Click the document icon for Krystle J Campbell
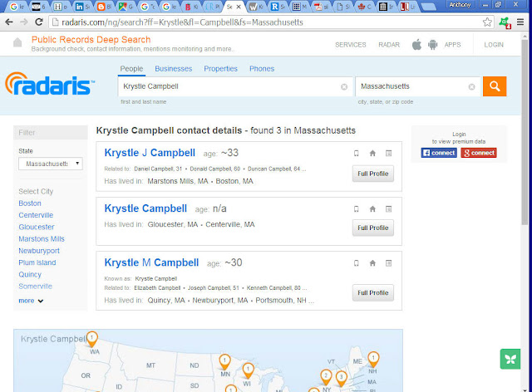This screenshot has width=532, height=392. pos(389,154)
